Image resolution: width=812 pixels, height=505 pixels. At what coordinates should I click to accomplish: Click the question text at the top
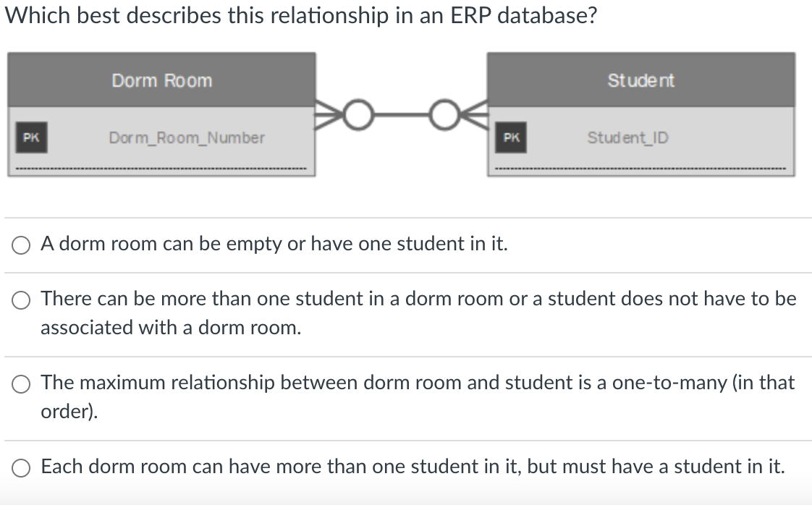coord(303,14)
